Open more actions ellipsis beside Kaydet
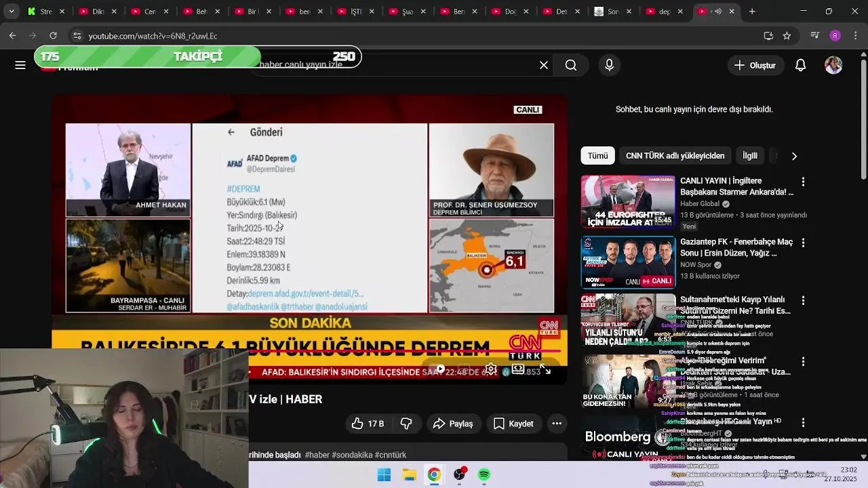Image resolution: width=868 pixels, height=488 pixels. [557, 424]
